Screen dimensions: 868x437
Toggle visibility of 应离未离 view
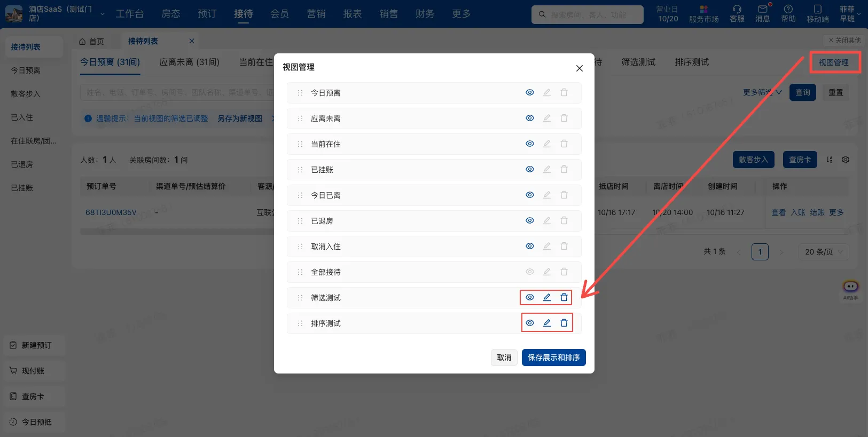tap(529, 118)
